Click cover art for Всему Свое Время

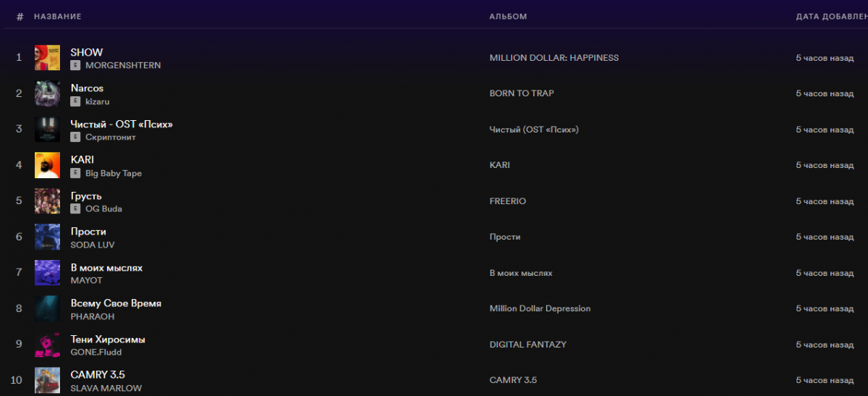pos(47,309)
